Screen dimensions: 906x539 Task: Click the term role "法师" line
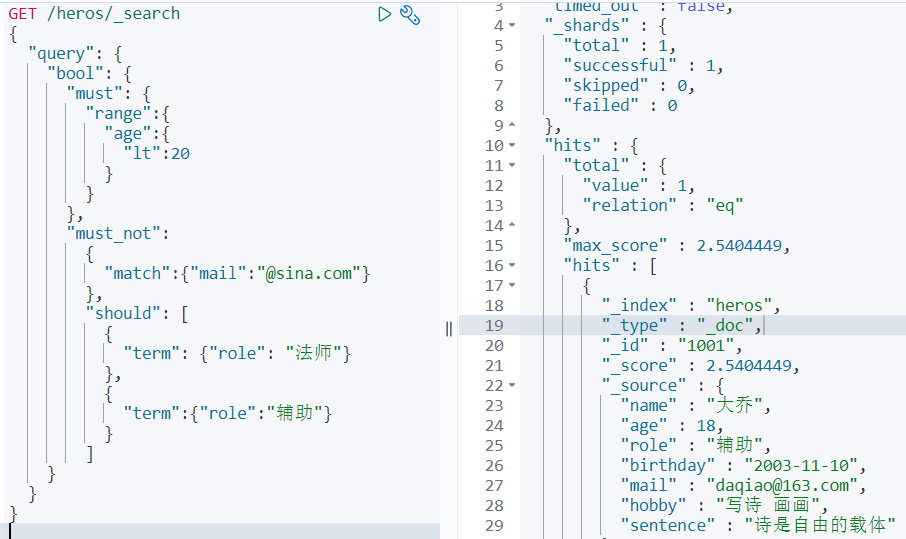tap(237, 353)
